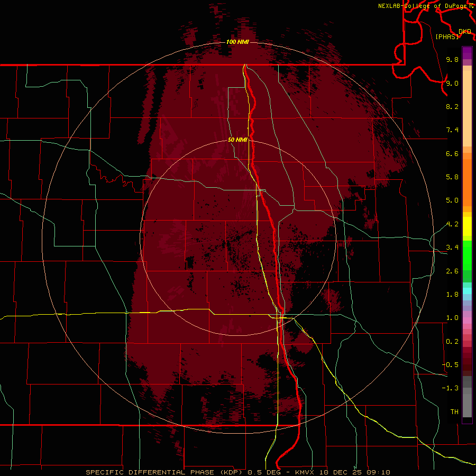Image resolution: width=476 pixels, height=476 pixels.
Task: Click the -0.5 value on the color scale
Action: click(x=450, y=365)
